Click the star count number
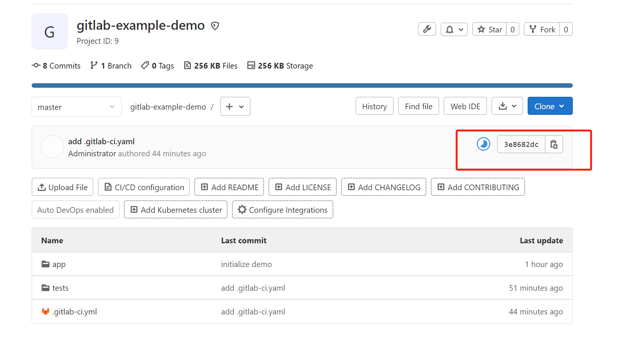 pyautogui.click(x=513, y=29)
